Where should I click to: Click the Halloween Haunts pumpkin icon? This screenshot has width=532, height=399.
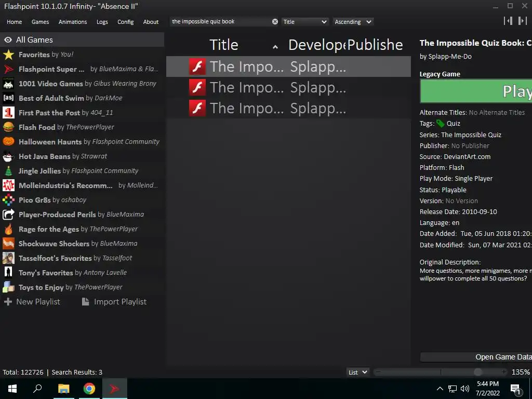point(8,142)
